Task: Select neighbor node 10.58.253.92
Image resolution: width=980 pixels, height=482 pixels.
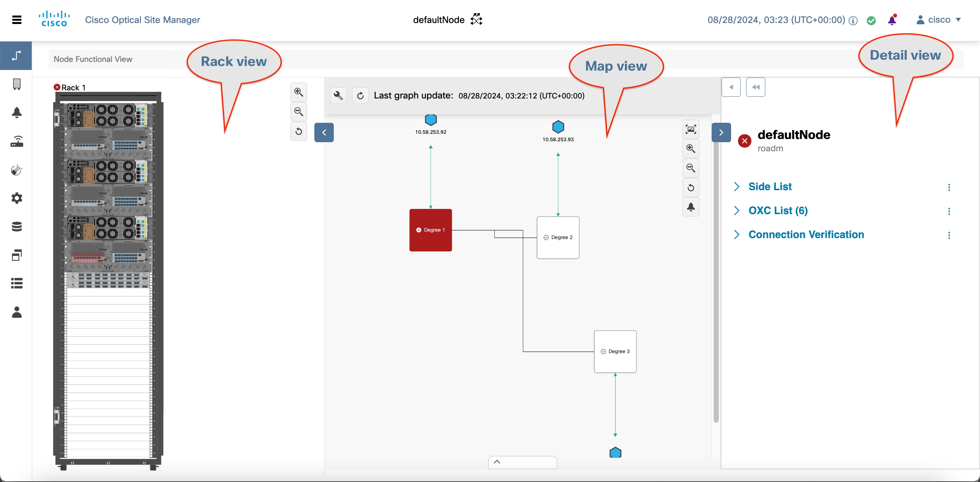Action: pyautogui.click(x=431, y=120)
